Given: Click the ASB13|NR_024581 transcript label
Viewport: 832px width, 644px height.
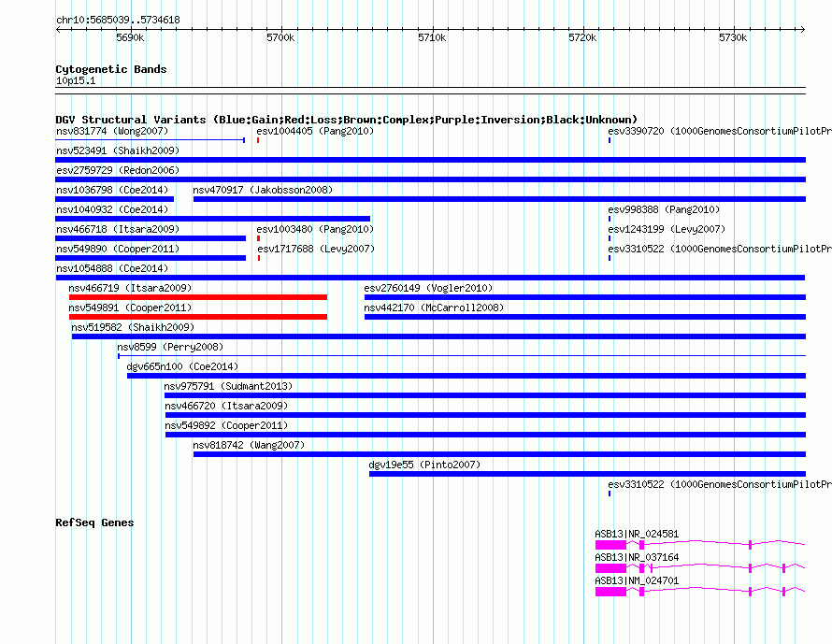Looking at the screenshot, I should coord(637,535).
